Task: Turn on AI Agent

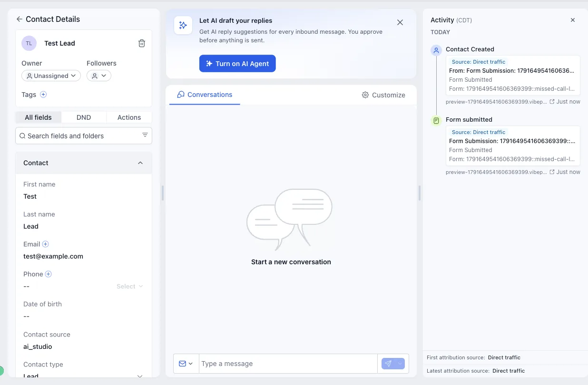Action: pos(237,64)
